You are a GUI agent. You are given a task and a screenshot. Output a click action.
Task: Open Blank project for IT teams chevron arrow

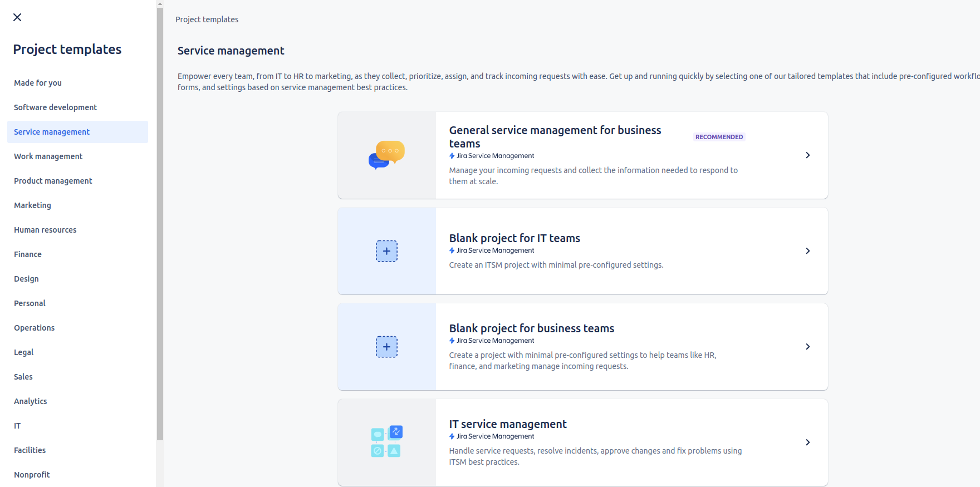pyautogui.click(x=807, y=251)
